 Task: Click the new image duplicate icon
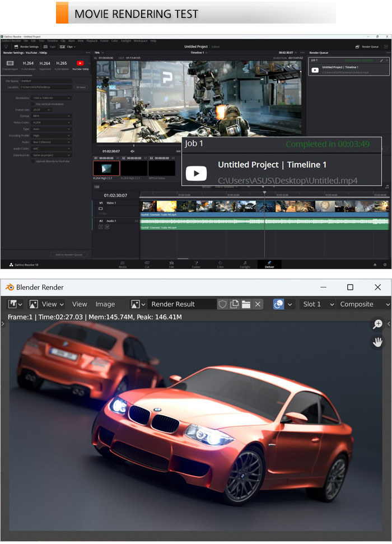coord(234,304)
